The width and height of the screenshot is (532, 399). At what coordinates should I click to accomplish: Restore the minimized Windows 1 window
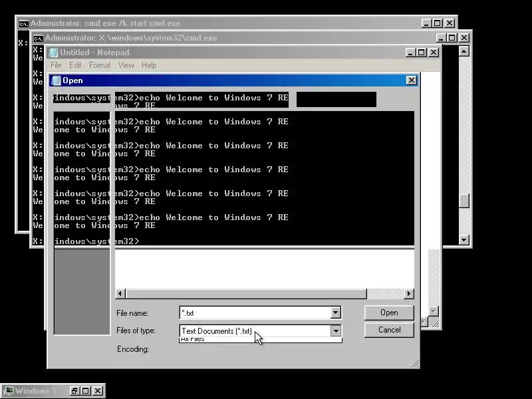coord(74,391)
